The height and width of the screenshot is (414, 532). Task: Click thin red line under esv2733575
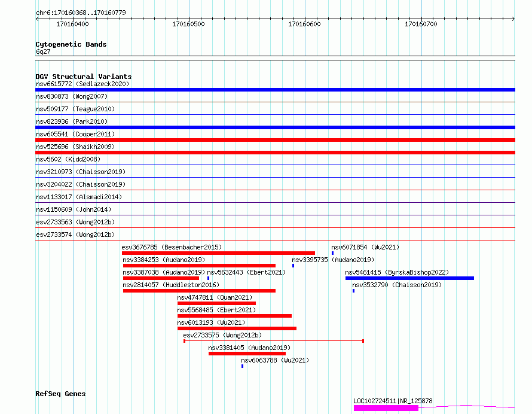(274, 340)
